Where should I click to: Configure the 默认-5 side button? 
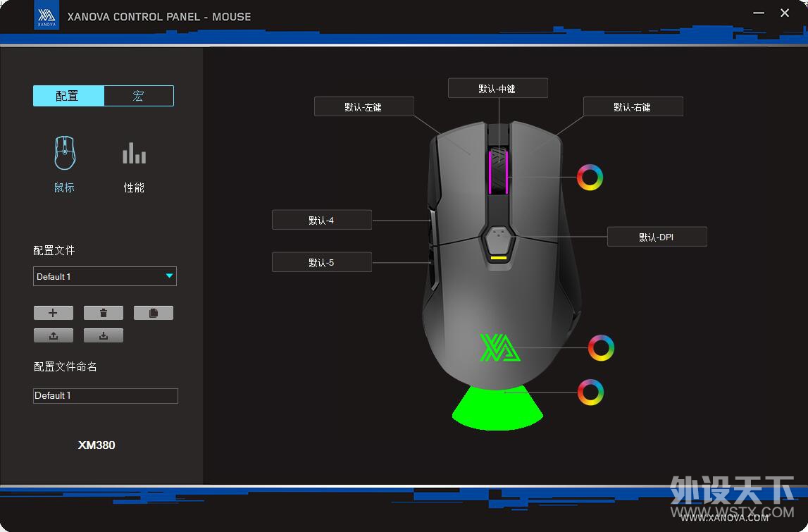(321, 262)
